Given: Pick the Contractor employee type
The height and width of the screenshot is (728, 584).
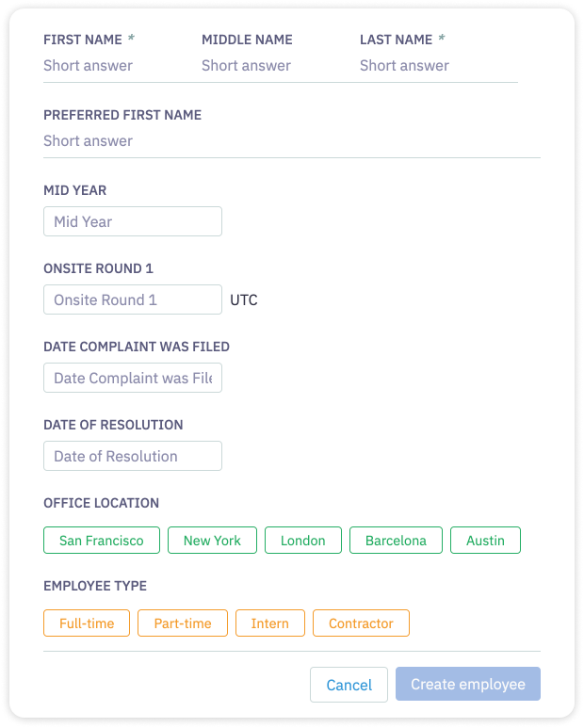Looking at the screenshot, I should [x=361, y=623].
